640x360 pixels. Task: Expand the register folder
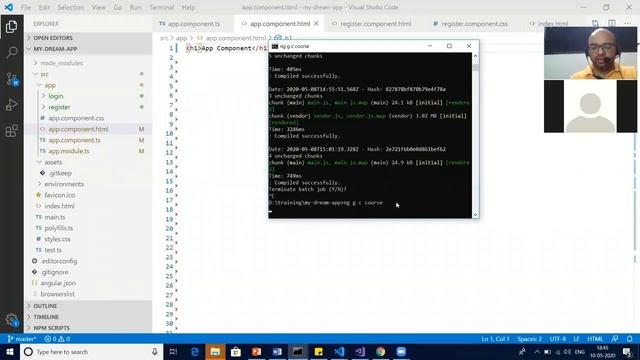[x=59, y=107]
